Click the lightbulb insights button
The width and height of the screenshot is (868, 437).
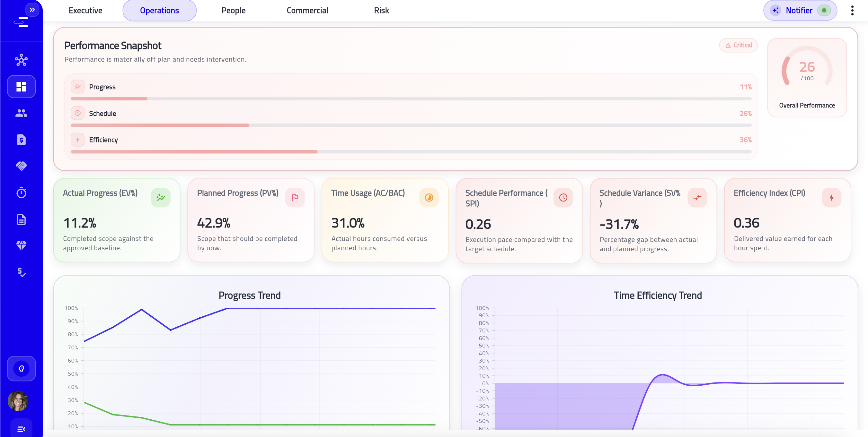pyautogui.click(x=21, y=368)
